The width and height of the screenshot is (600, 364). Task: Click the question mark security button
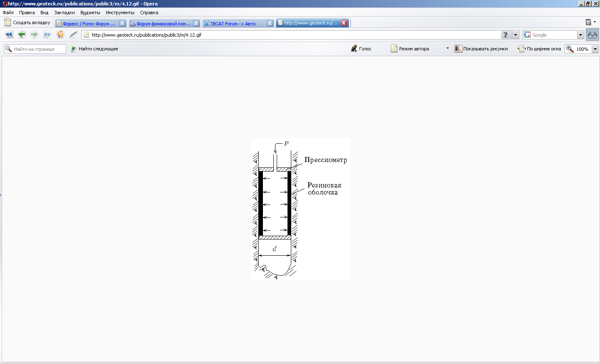505,35
